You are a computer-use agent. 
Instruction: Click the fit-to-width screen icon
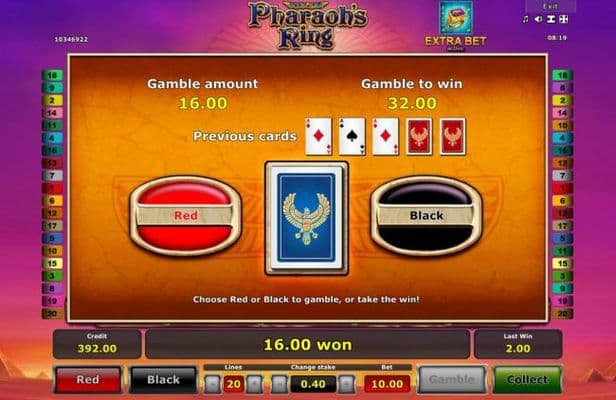point(551,19)
